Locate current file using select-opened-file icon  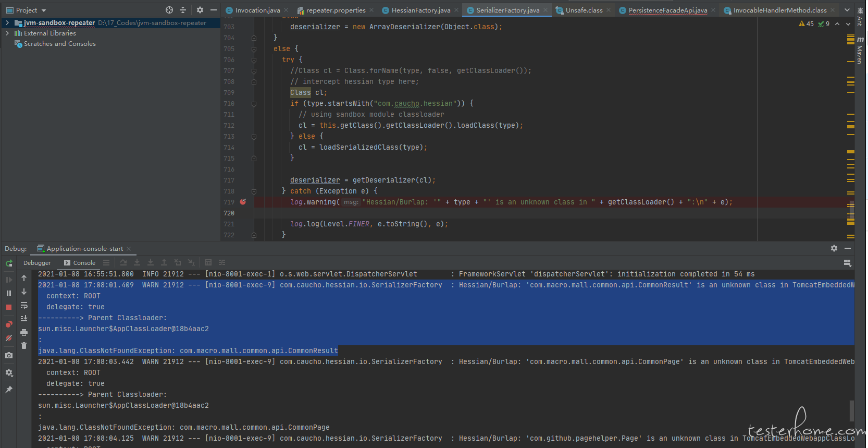click(x=169, y=10)
